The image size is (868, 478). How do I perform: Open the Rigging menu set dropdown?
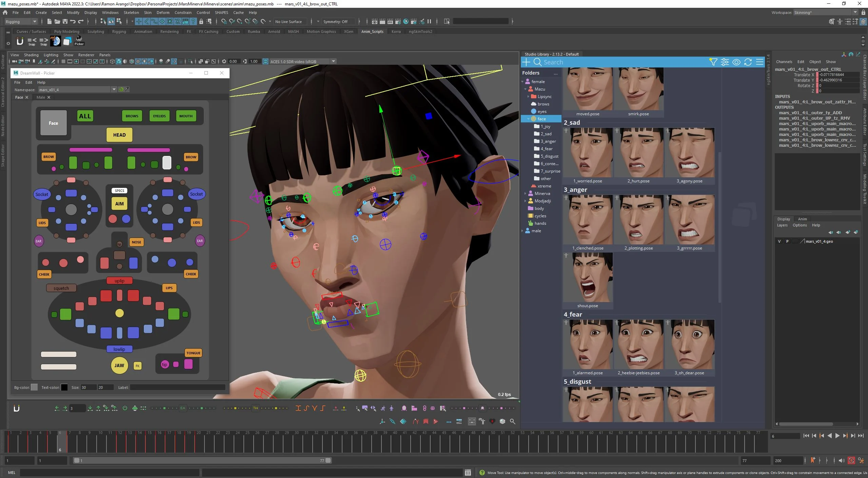pyautogui.click(x=34, y=22)
